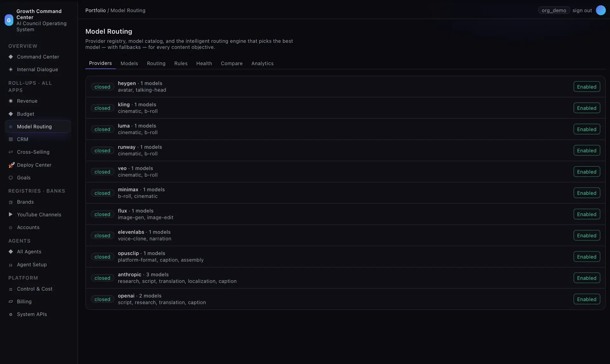Click 'avatar, talking-head' under heygen
This screenshot has width=610, height=364.
[142, 90]
